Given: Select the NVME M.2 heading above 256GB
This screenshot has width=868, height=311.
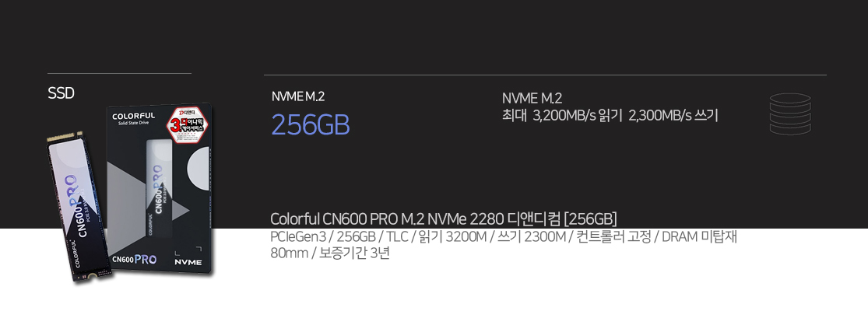Looking at the screenshot, I should click(x=297, y=96).
